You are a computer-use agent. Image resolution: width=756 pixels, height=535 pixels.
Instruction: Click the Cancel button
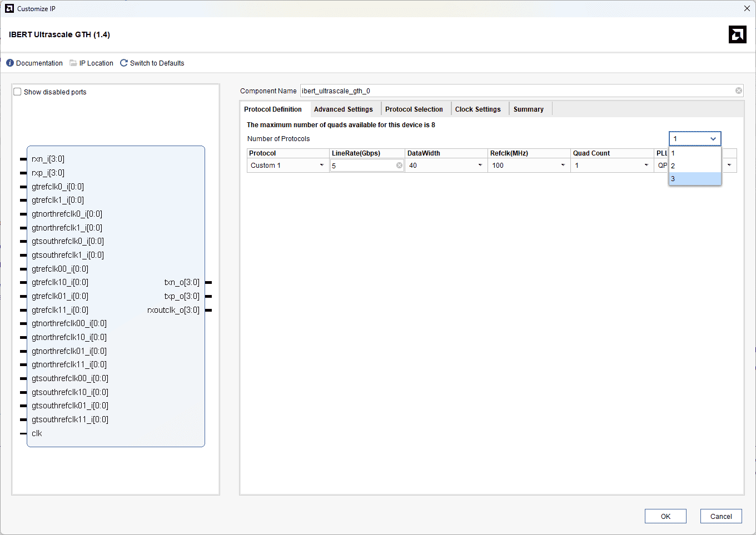coord(720,516)
